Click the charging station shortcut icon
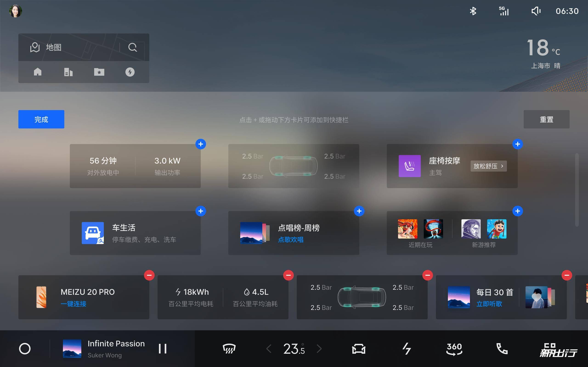588x367 pixels. click(130, 72)
